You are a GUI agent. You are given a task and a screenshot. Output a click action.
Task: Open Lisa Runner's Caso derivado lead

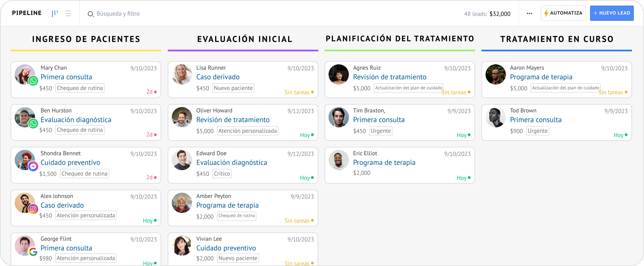pyautogui.click(x=218, y=77)
